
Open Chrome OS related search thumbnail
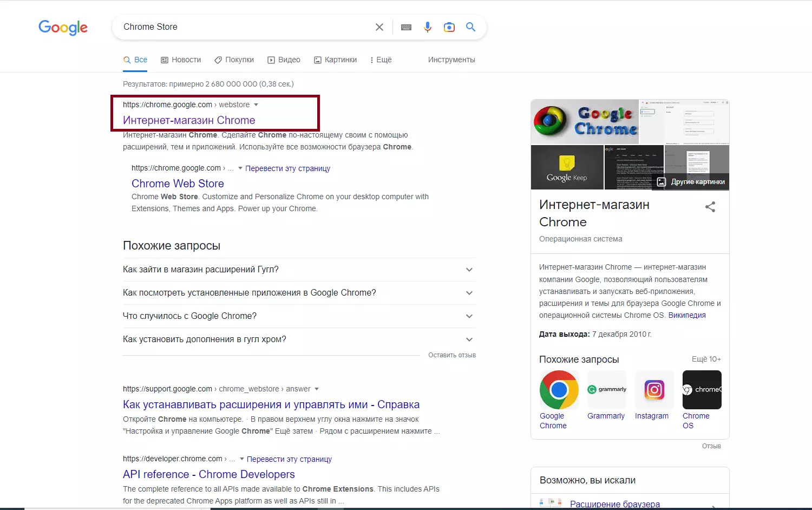(x=702, y=390)
